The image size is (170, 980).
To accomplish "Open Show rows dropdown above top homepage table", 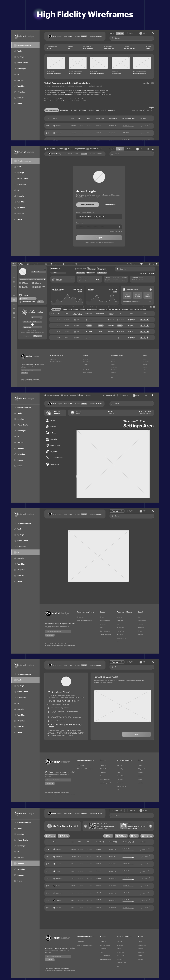I will pos(142,110).
